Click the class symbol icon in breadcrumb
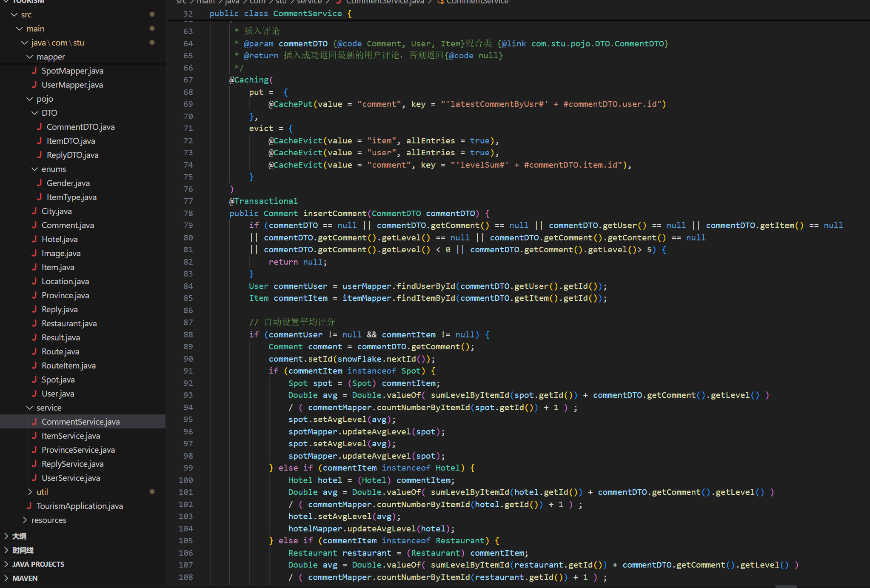 pyautogui.click(x=440, y=2)
